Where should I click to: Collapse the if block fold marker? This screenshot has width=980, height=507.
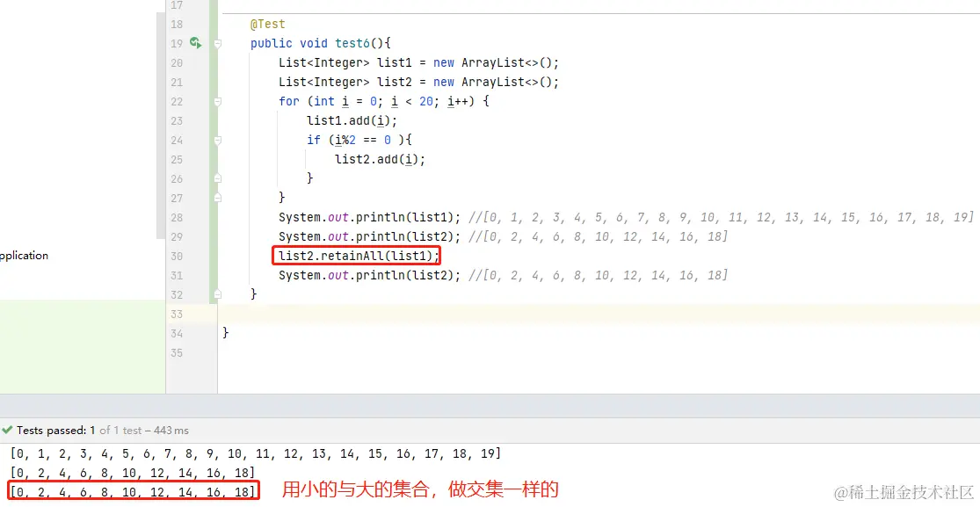tap(217, 141)
